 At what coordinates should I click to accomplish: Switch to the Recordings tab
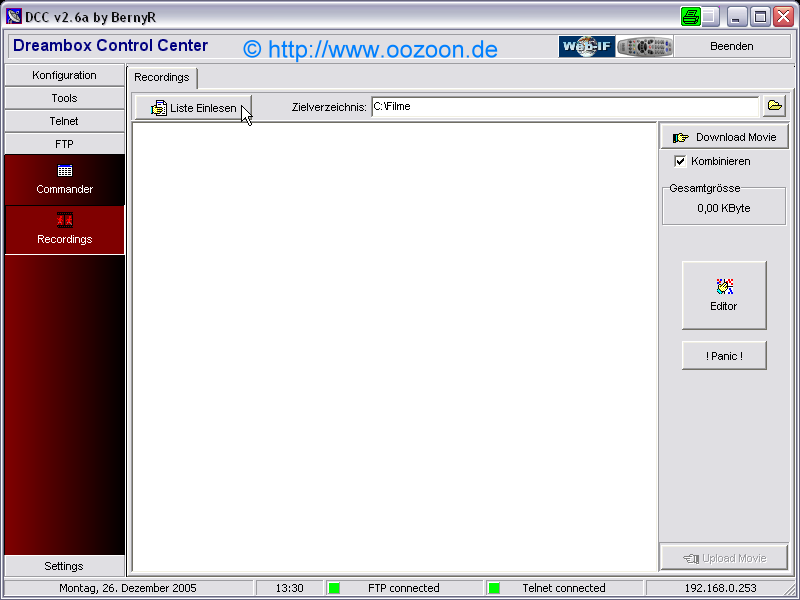(162, 78)
